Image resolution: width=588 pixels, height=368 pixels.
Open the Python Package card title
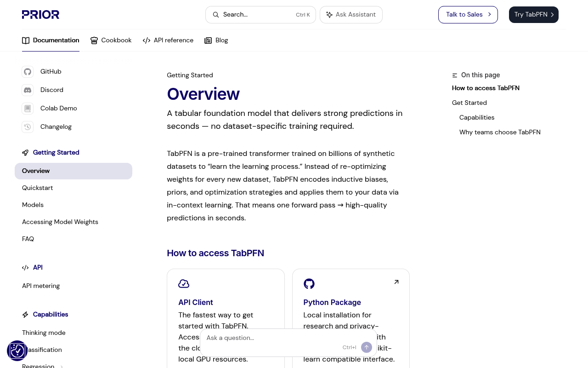[x=332, y=303]
